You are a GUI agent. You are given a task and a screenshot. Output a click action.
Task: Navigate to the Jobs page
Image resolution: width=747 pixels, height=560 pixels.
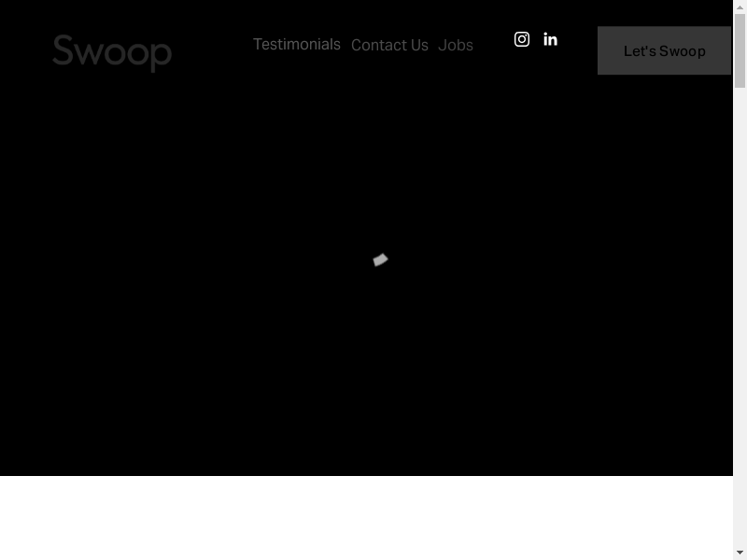coord(456,45)
